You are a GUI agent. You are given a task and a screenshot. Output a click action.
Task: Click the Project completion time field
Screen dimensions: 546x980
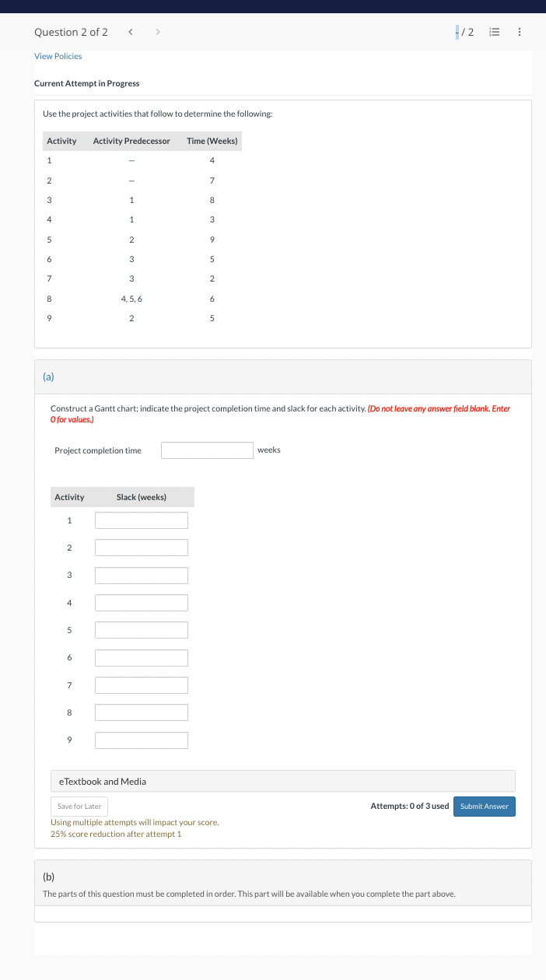pos(207,450)
